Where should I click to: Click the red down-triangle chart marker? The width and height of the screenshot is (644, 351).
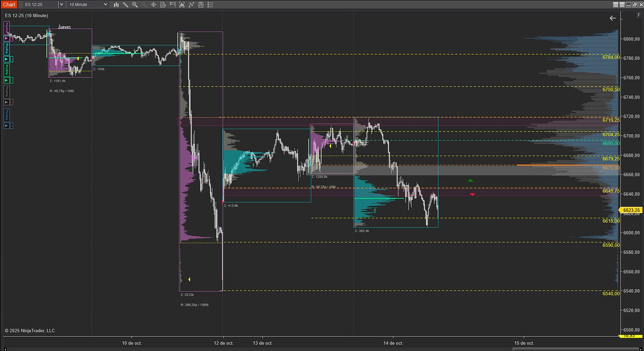[x=472, y=194]
